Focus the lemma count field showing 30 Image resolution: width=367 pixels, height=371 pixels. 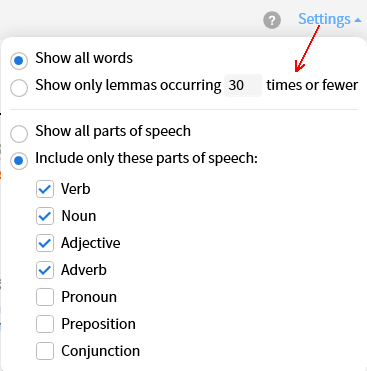click(x=243, y=86)
